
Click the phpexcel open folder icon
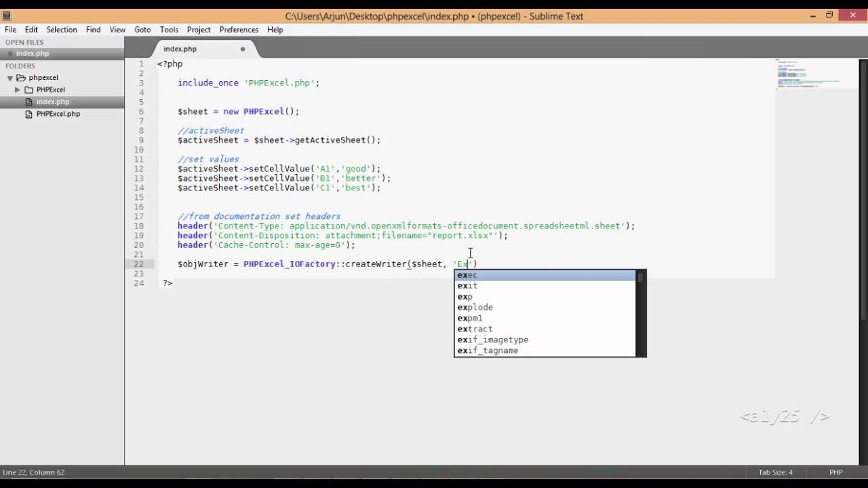pyautogui.click(x=21, y=78)
